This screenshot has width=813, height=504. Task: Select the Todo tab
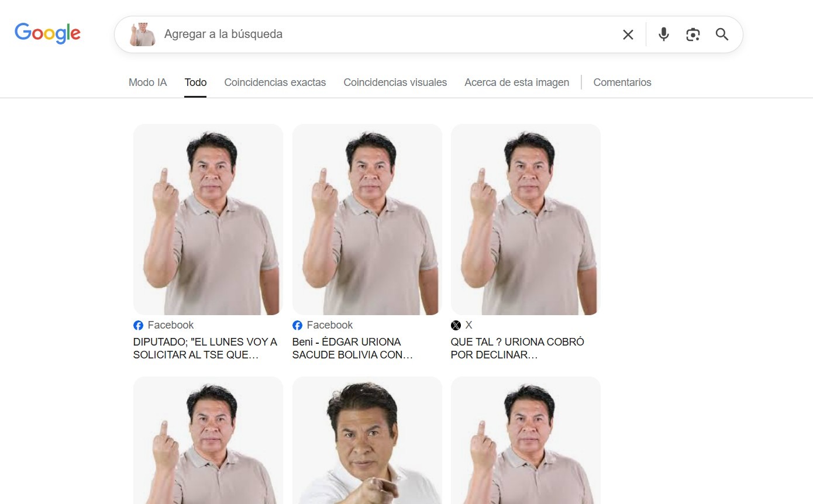[x=195, y=82]
